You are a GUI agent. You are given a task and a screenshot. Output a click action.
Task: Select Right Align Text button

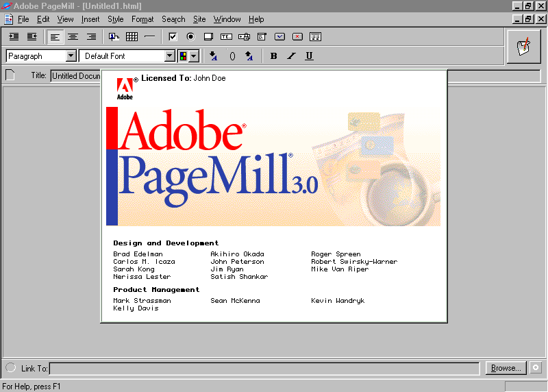coord(91,37)
